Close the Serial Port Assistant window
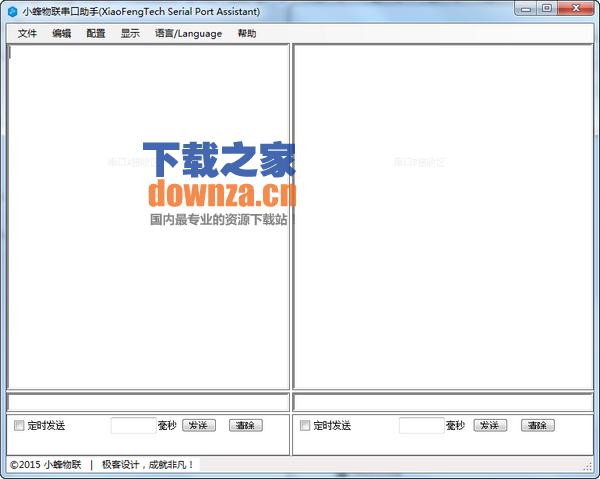This screenshot has width=600, height=479. tap(576, 9)
